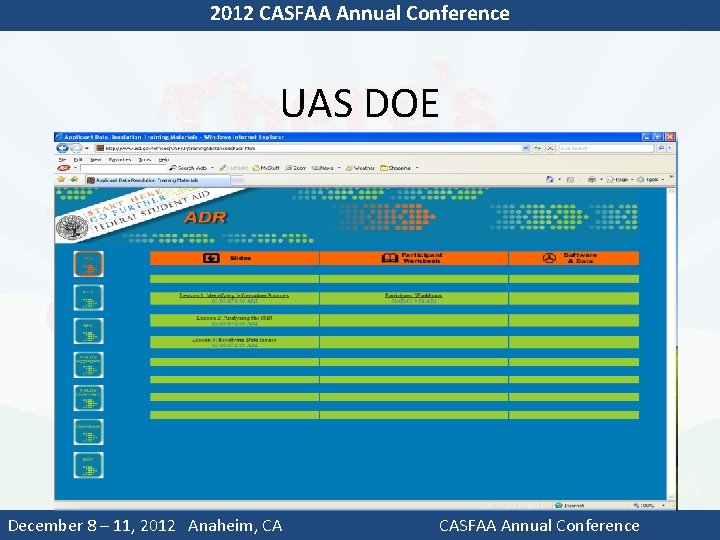Viewport: 720px width, 540px height.
Task: Click the Downloads sidebar nav button
Action: [88, 432]
